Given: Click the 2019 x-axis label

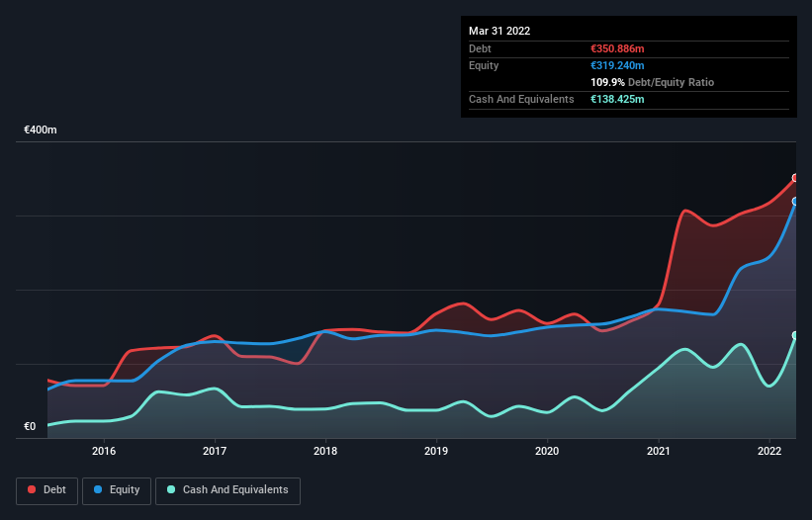Looking at the screenshot, I should pyautogui.click(x=436, y=451).
